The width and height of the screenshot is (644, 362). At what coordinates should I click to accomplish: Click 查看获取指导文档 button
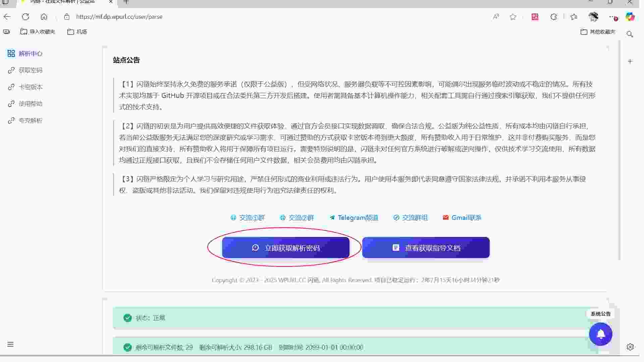(426, 248)
